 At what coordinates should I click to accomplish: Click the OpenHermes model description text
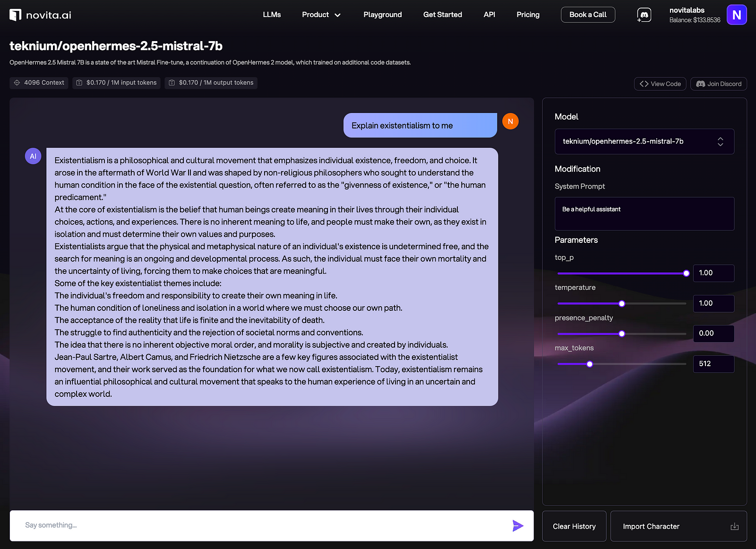(210, 62)
